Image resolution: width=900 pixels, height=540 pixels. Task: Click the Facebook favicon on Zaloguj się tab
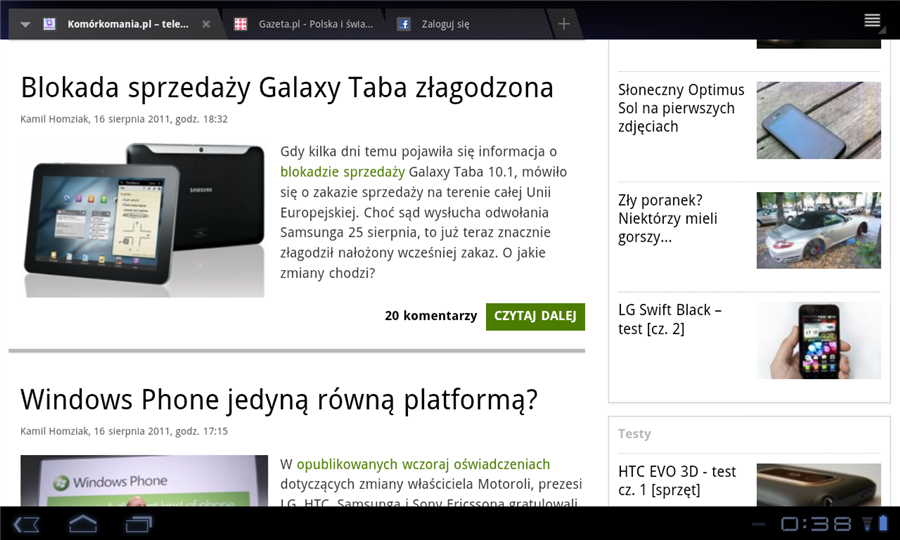pos(404,24)
